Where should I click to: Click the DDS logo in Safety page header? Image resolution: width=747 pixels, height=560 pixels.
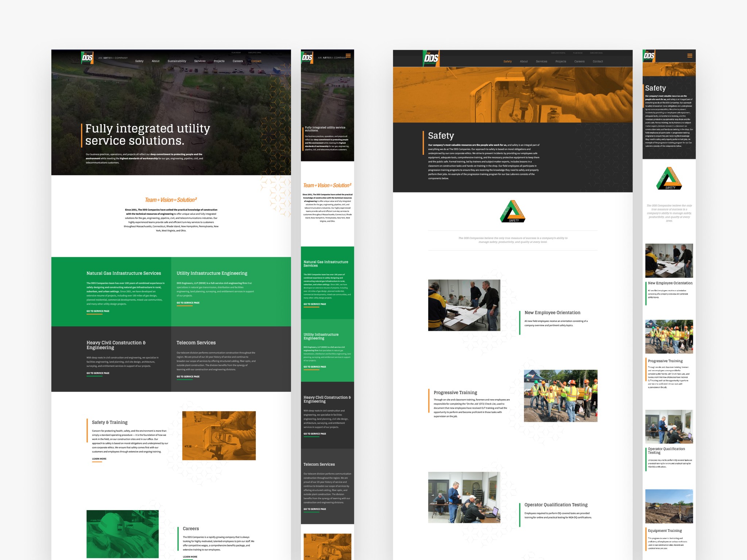(x=431, y=58)
